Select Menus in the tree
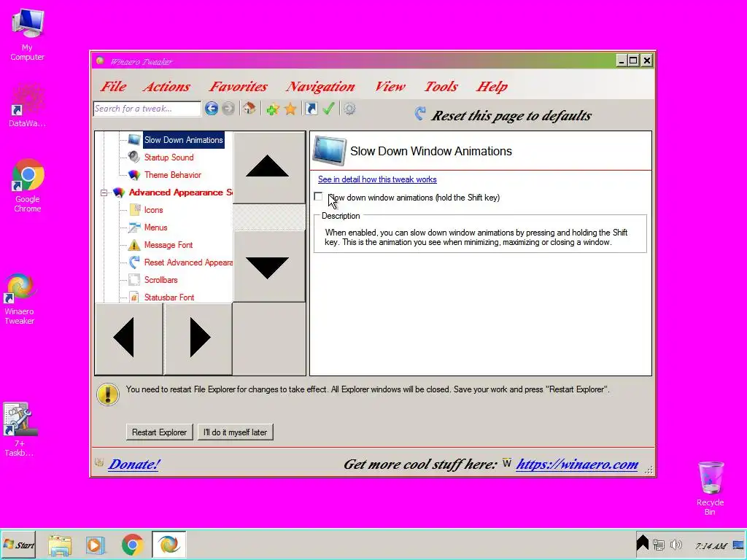Screen dimensions: 747x560 [156, 227]
